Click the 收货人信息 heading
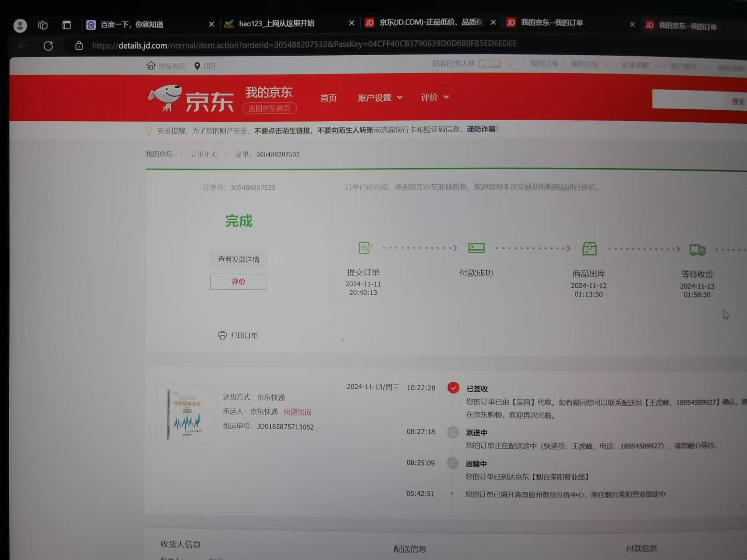The image size is (747, 560). (x=180, y=544)
